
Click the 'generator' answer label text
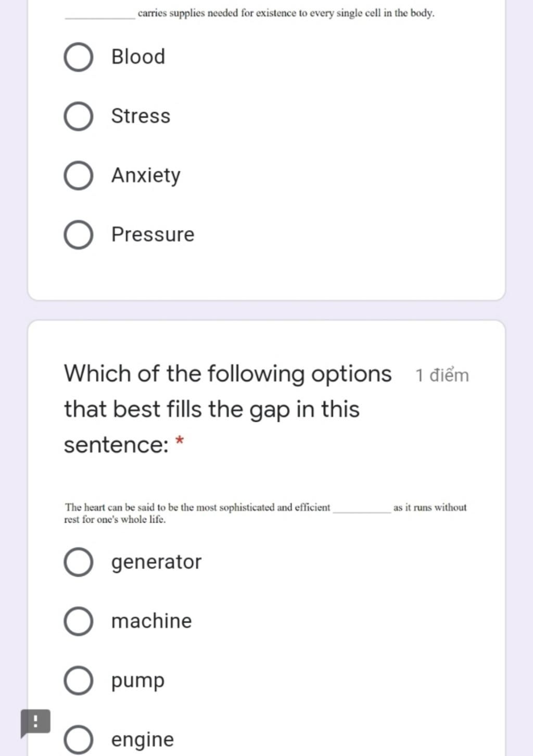click(x=156, y=562)
